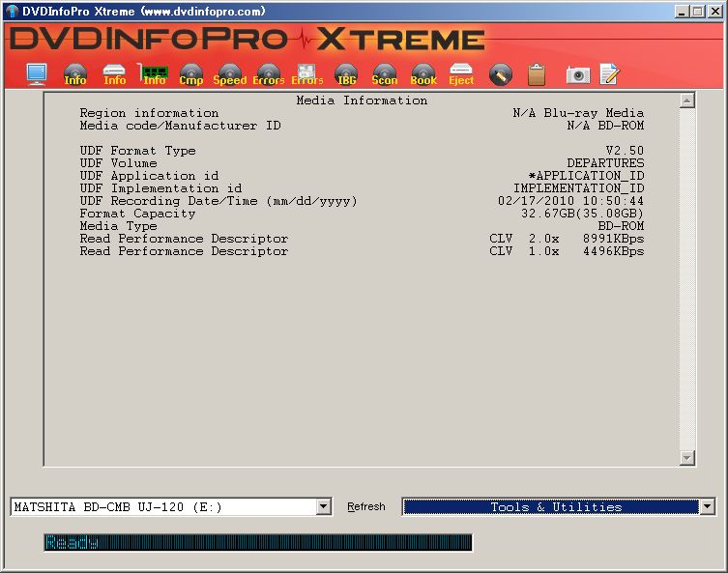Open the disc Errors scan tool

pyautogui.click(x=269, y=74)
